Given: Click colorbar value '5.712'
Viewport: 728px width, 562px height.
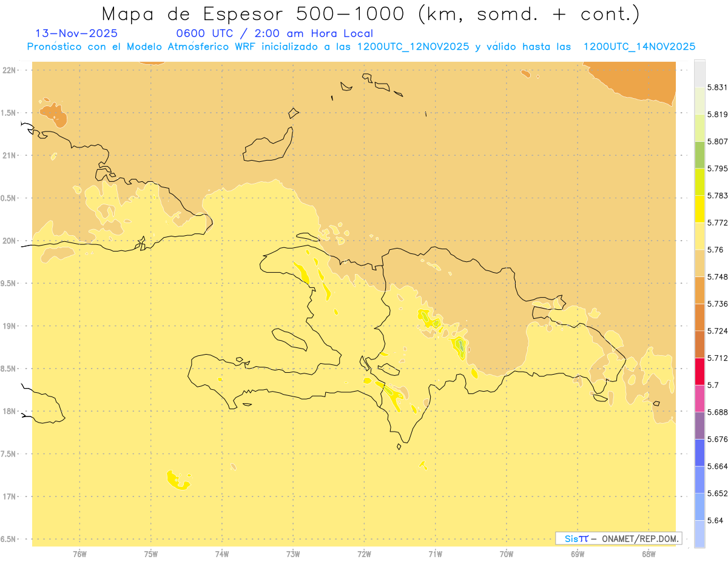Looking at the screenshot, I should click(x=718, y=358).
